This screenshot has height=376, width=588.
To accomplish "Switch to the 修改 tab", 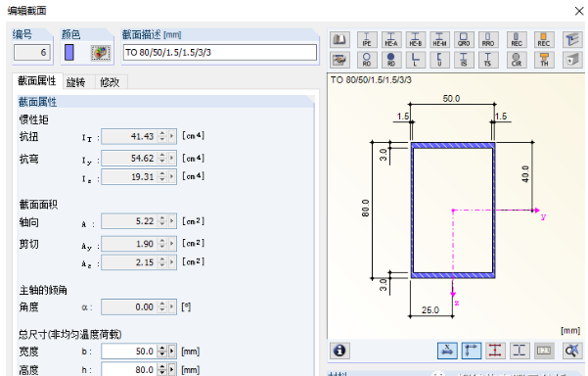I will [x=110, y=82].
